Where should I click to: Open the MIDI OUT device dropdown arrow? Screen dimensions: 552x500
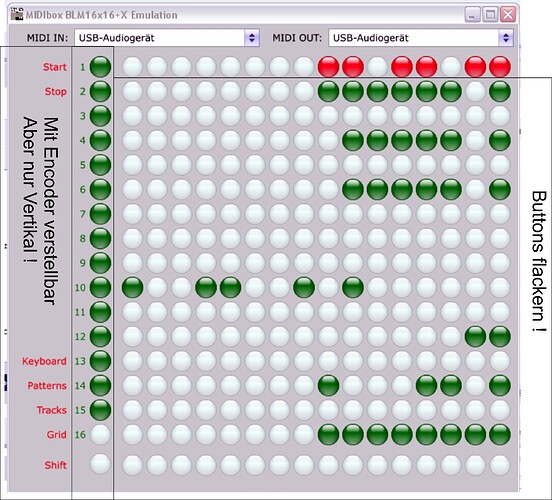(x=506, y=38)
